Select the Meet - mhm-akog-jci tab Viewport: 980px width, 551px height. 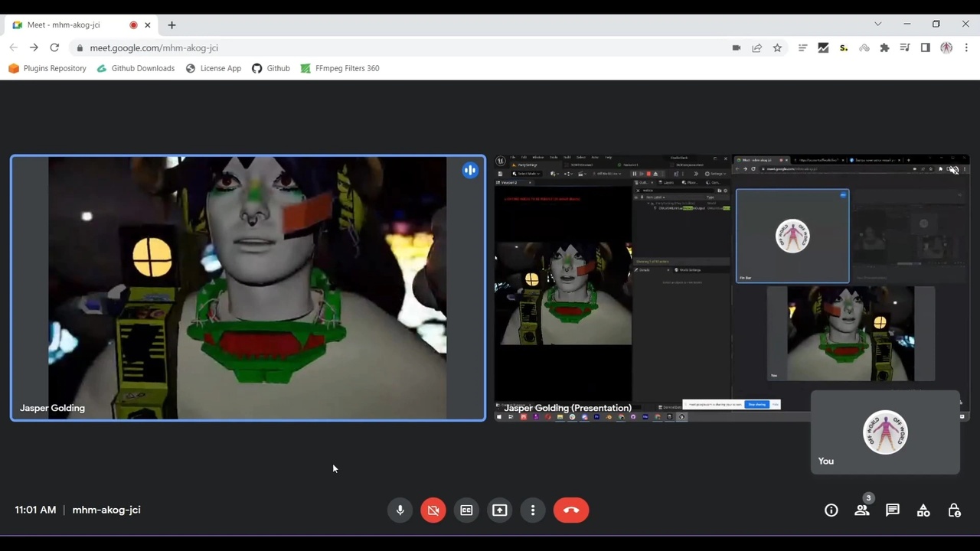coord(81,25)
